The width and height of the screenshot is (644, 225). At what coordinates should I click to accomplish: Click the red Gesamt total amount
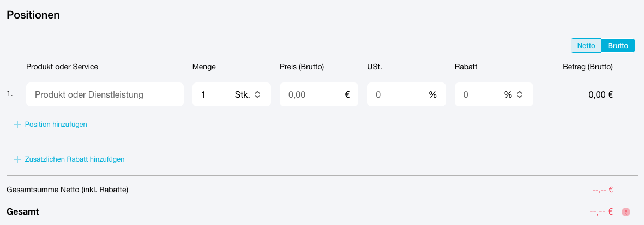tap(601, 212)
